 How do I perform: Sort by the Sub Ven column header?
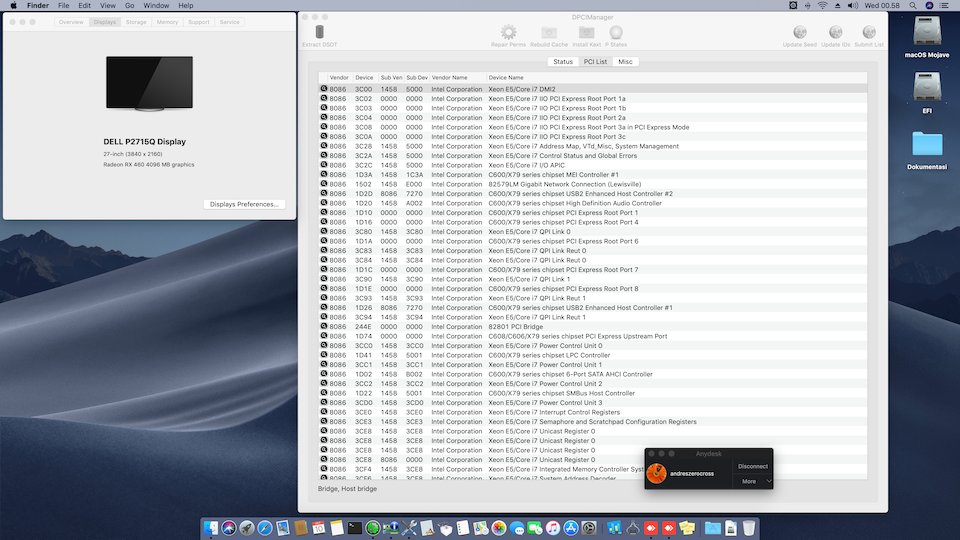tap(391, 78)
